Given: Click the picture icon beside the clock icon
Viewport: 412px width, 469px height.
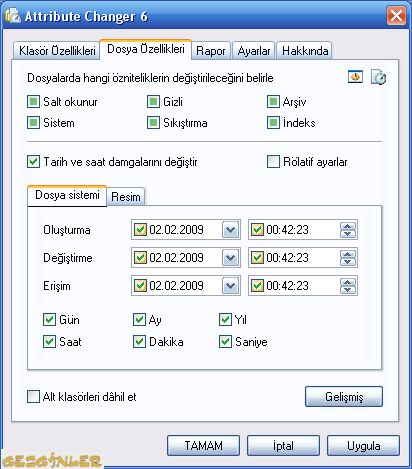Looking at the screenshot, I should pyautogui.click(x=355, y=77).
